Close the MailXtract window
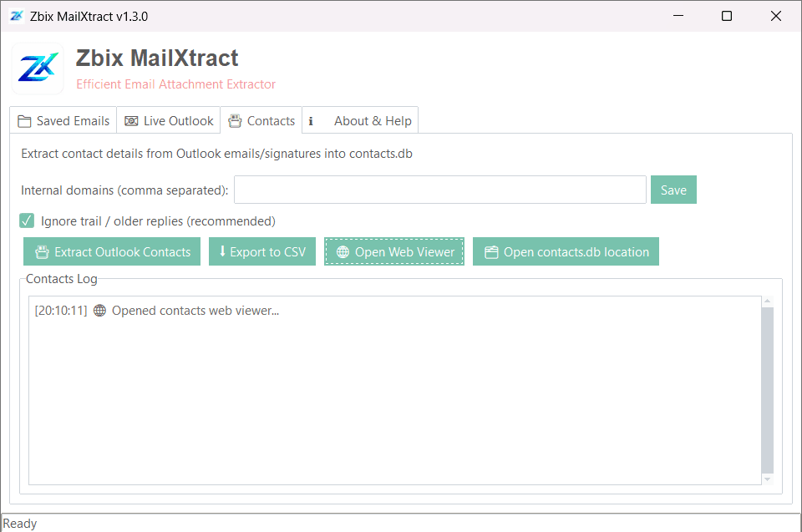The image size is (802, 532). (x=776, y=16)
